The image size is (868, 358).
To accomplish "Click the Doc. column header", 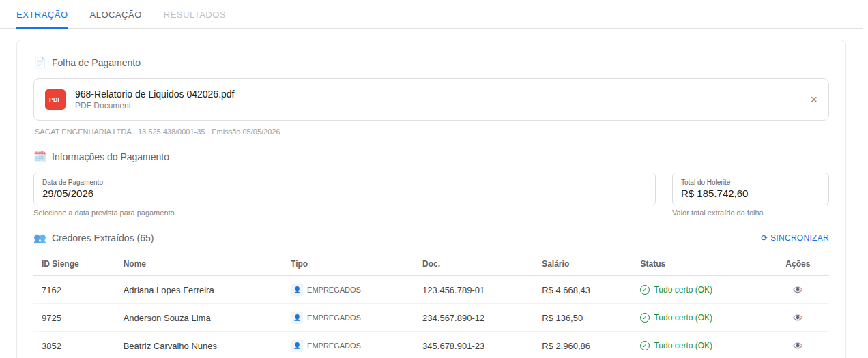I will (431, 264).
